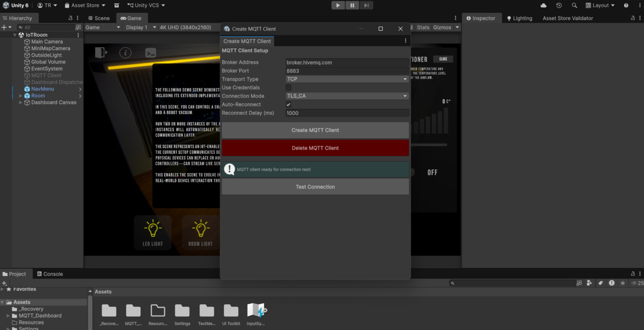
Task: Click the Test Connection button
Action: coord(315,187)
